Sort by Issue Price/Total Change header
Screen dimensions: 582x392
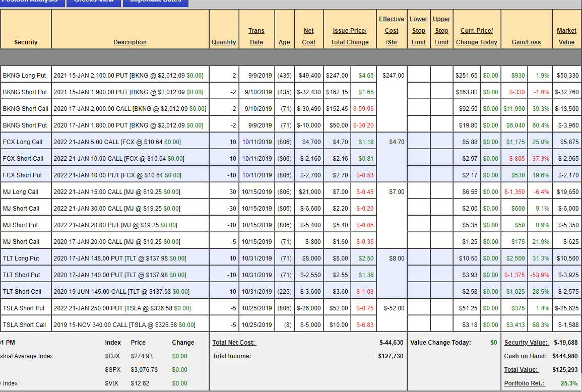tap(350, 36)
